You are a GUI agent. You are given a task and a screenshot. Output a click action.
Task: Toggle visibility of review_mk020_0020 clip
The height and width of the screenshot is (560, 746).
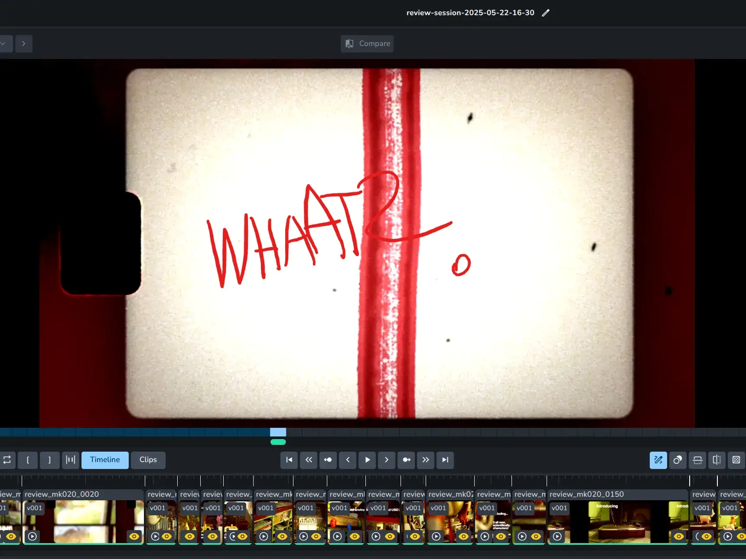click(x=134, y=536)
